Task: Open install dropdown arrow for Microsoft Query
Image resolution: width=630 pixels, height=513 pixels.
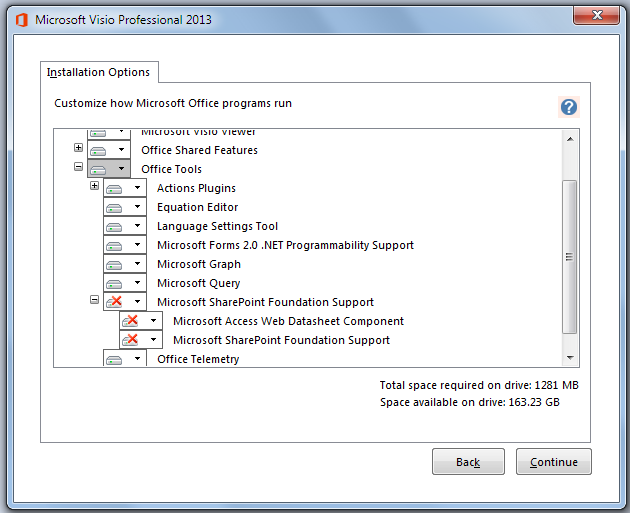Action: coord(137,283)
